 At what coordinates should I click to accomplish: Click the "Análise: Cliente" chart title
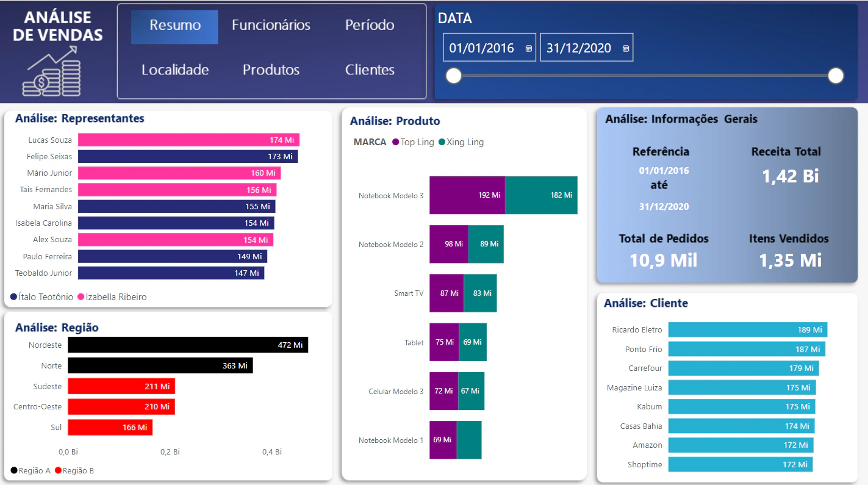646,303
